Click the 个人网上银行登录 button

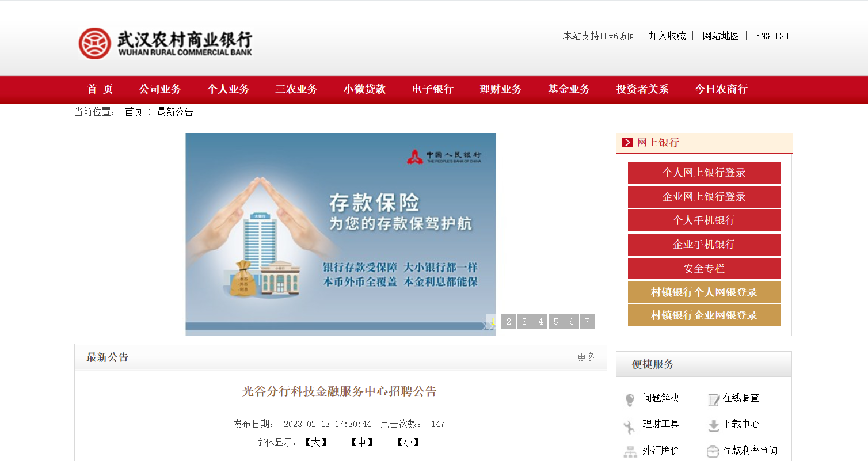click(x=704, y=173)
